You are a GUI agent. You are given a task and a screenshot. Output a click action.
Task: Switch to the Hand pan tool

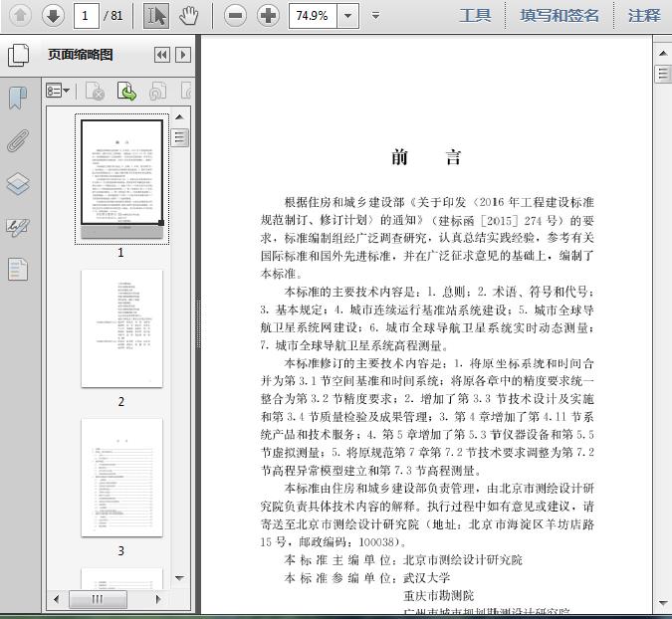click(x=188, y=15)
